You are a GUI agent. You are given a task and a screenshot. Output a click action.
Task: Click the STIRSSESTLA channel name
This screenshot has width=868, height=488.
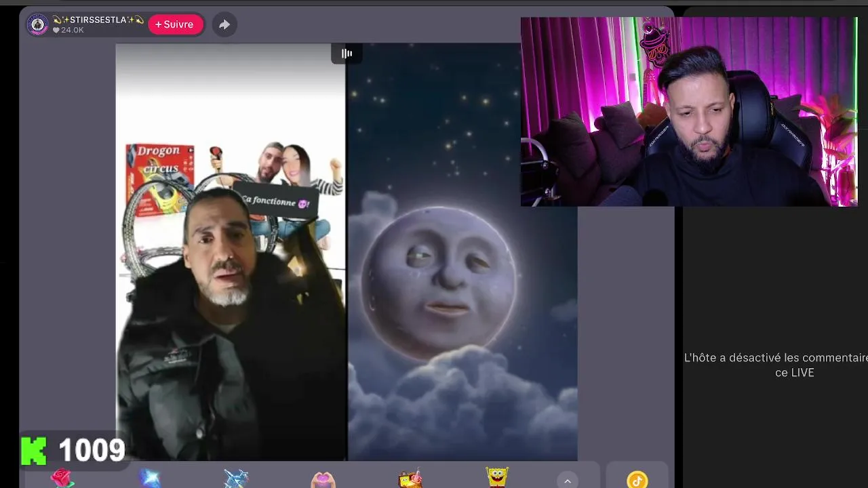[x=98, y=20]
